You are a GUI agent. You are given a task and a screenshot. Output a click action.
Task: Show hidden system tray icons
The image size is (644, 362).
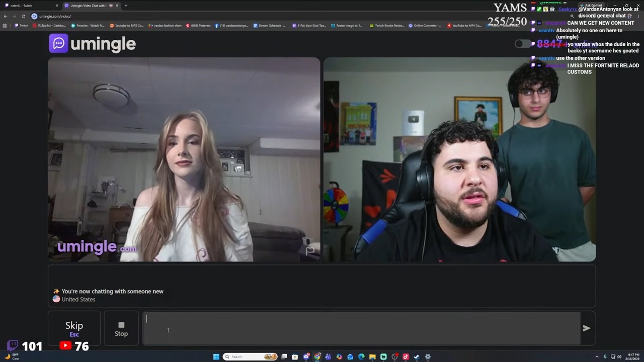596,356
